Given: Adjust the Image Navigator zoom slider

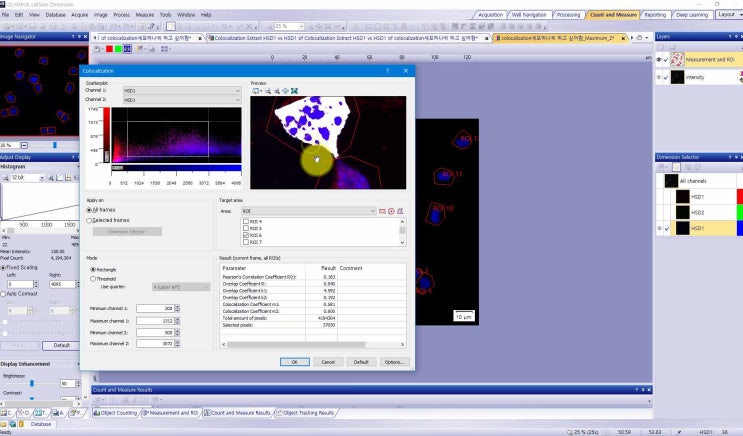Looking at the screenshot, I should [54, 145].
